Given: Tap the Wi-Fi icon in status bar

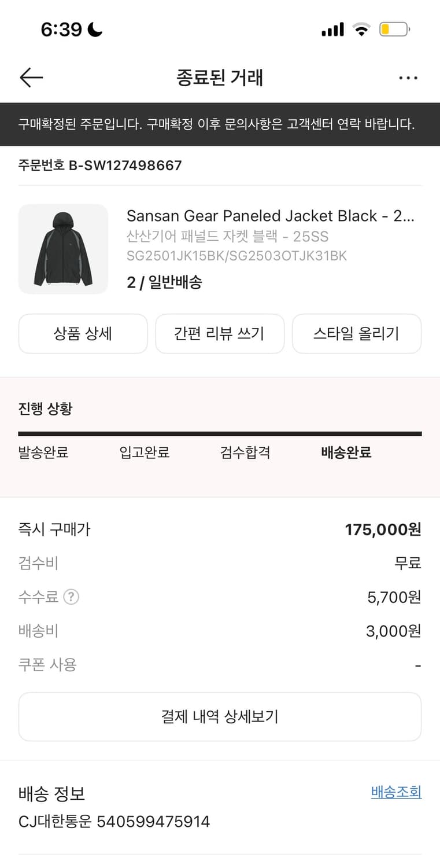Looking at the screenshot, I should (x=361, y=30).
